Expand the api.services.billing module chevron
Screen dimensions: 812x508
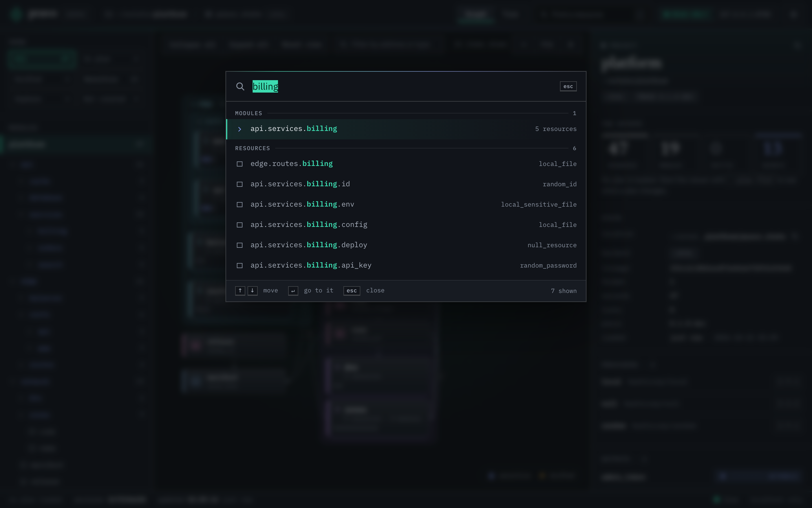240,129
